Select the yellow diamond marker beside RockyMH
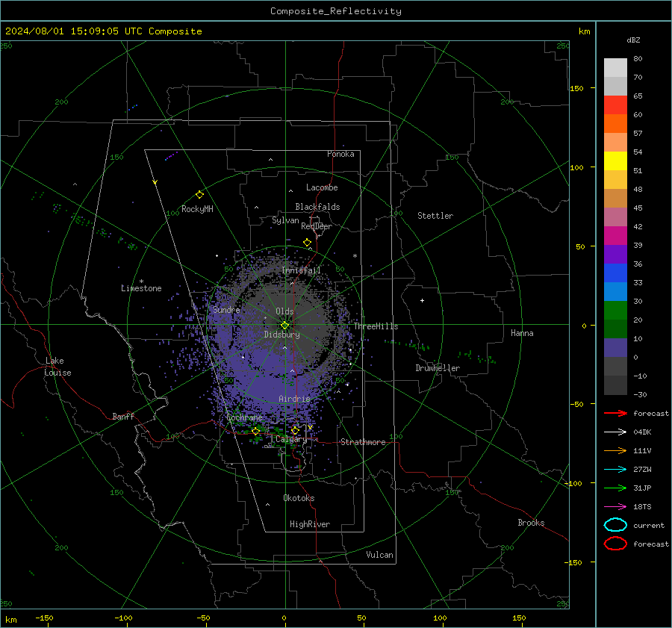Screen dimensions: 672x628 [199, 195]
